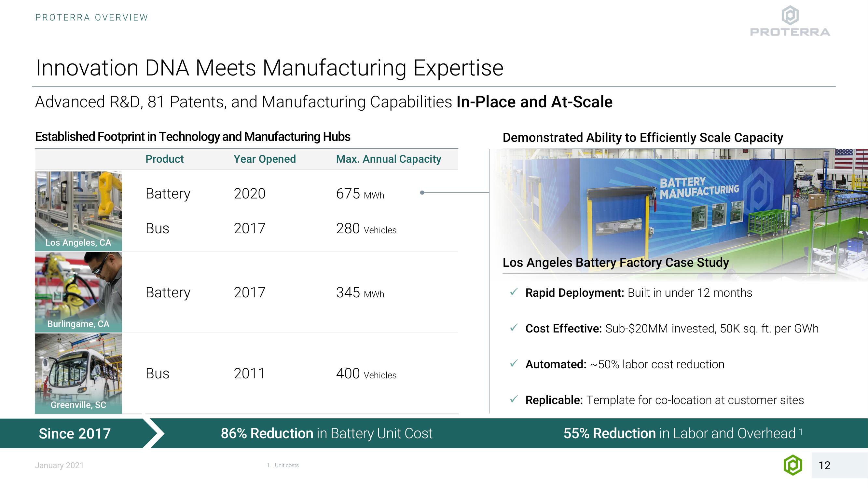Viewport: 868px width, 488px height.
Task: Click Bus in the Los Angeles row
Action: click(x=157, y=229)
